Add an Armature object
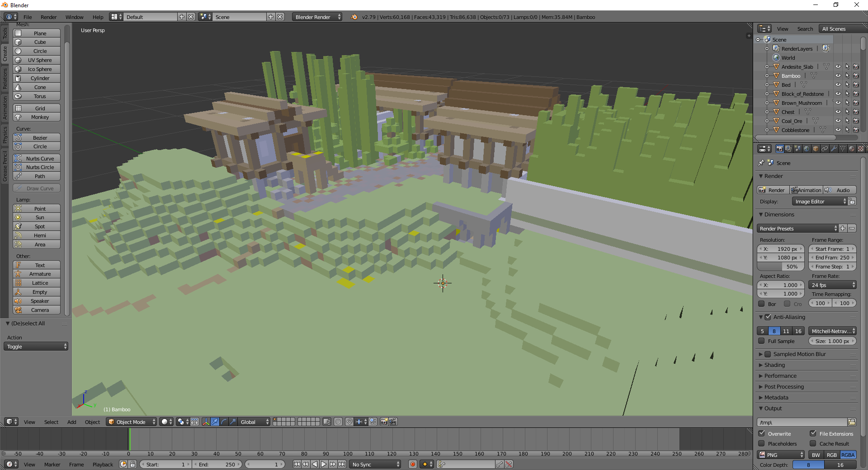This screenshot has width=868, height=470. pos(37,274)
